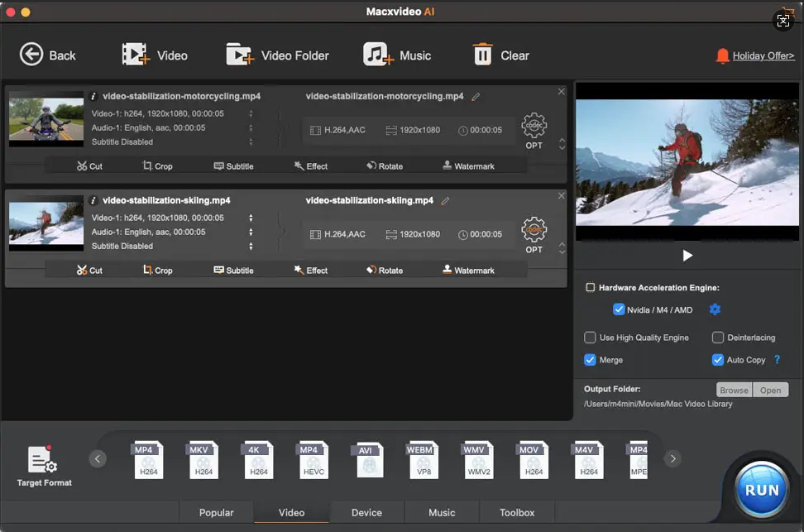Clear the list with the trash icon
804x532 pixels.
click(482, 55)
